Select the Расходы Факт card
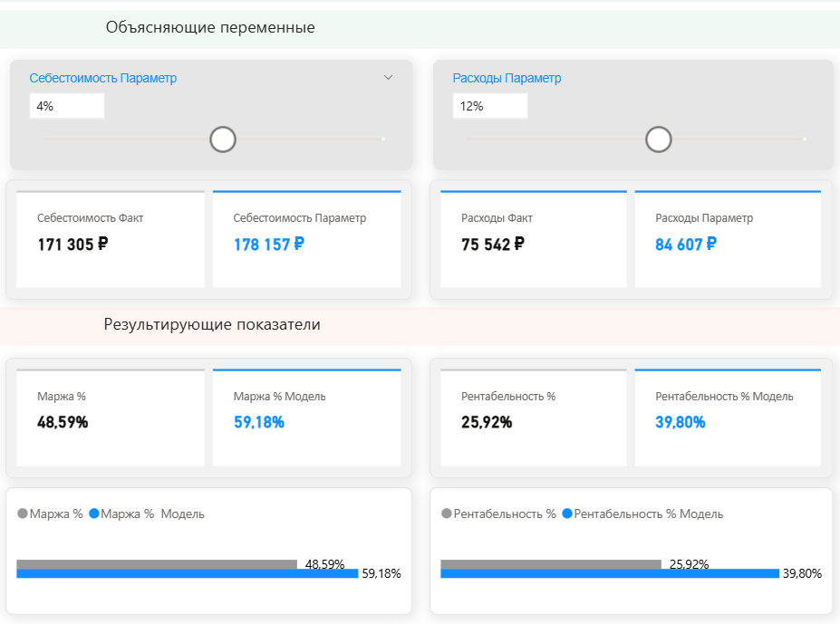Viewport: 840px width, 624px height. pos(534,239)
